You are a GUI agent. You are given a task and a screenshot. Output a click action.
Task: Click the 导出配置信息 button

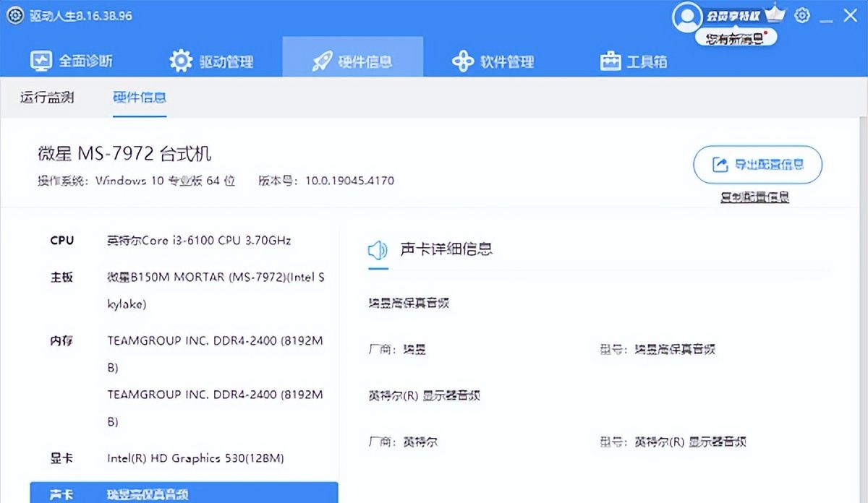click(x=757, y=165)
